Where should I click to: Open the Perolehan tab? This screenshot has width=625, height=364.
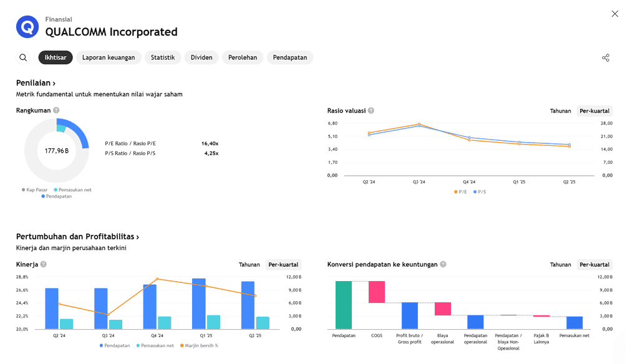tap(243, 57)
